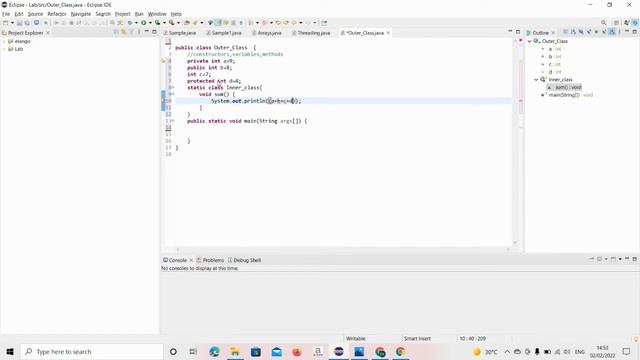Click the Back navigation arrow in toolbar
This screenshot has height=360, width=640.
point(294,23)
